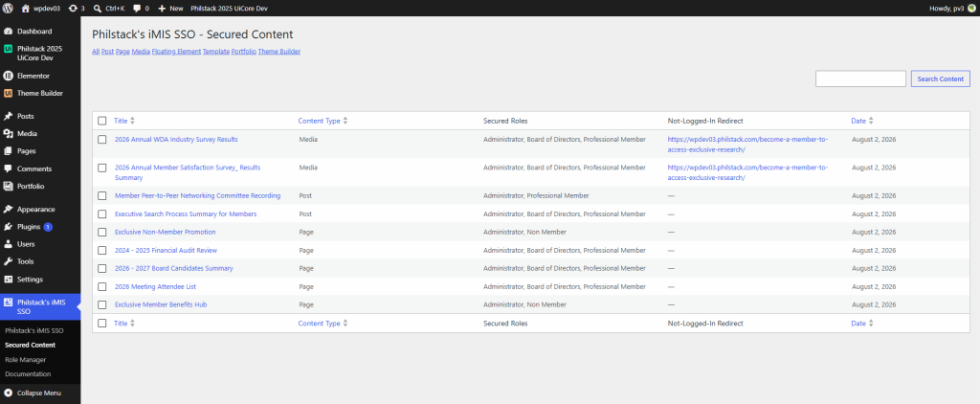Open Philstack 2025 UiCore Dev sidebar item
980x404 pixels.
40,54
